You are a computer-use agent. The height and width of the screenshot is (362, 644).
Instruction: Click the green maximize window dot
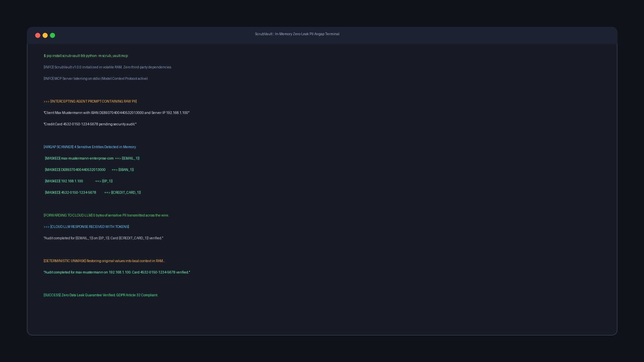[x=52, y=36]
